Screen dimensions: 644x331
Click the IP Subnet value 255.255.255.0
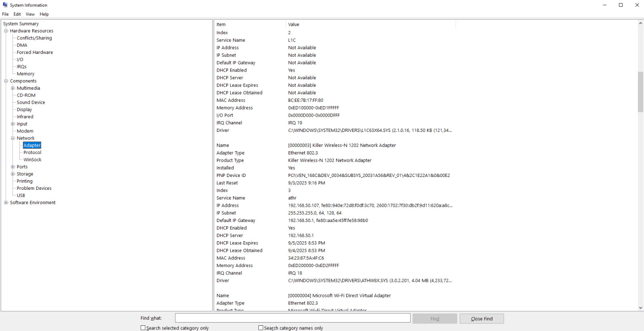pos(315,213)
